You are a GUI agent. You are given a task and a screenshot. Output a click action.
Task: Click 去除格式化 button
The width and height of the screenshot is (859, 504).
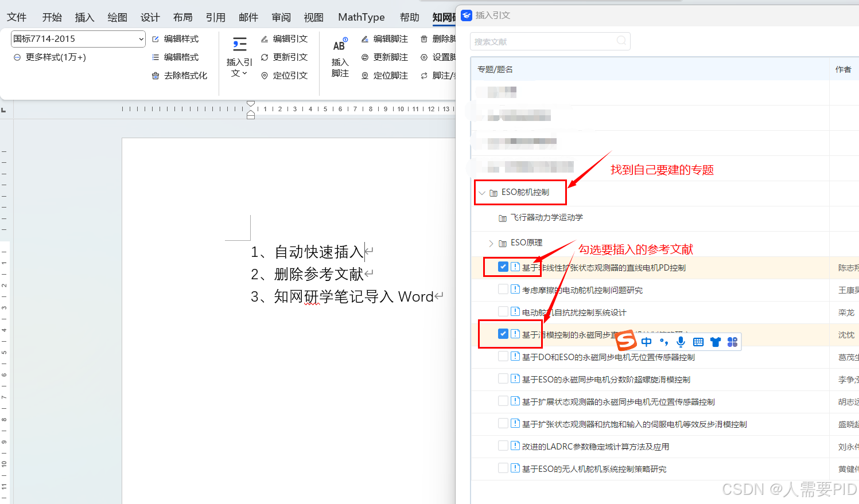click(x=179, y=76)
